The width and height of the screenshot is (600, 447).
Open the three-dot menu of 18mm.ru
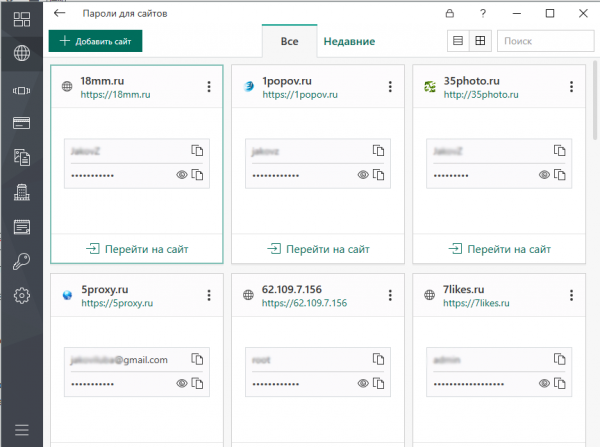tap(209, 86)
